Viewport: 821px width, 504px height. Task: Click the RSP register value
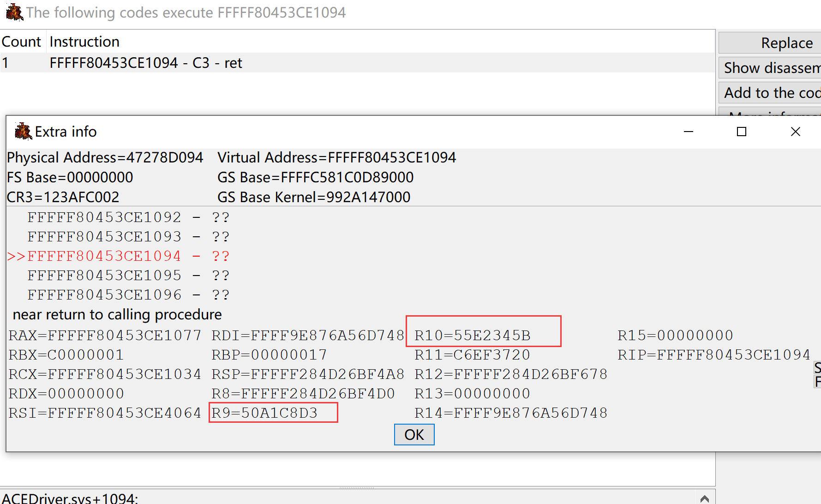coord(308,374)
